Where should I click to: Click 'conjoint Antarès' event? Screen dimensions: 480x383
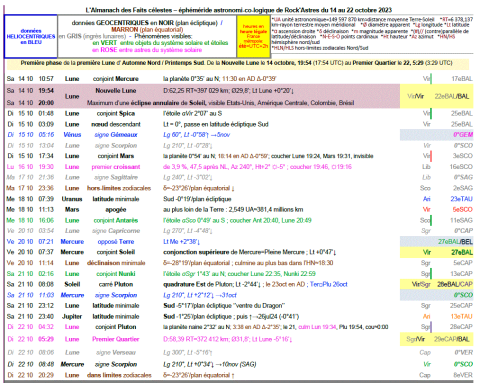[116, 220]
